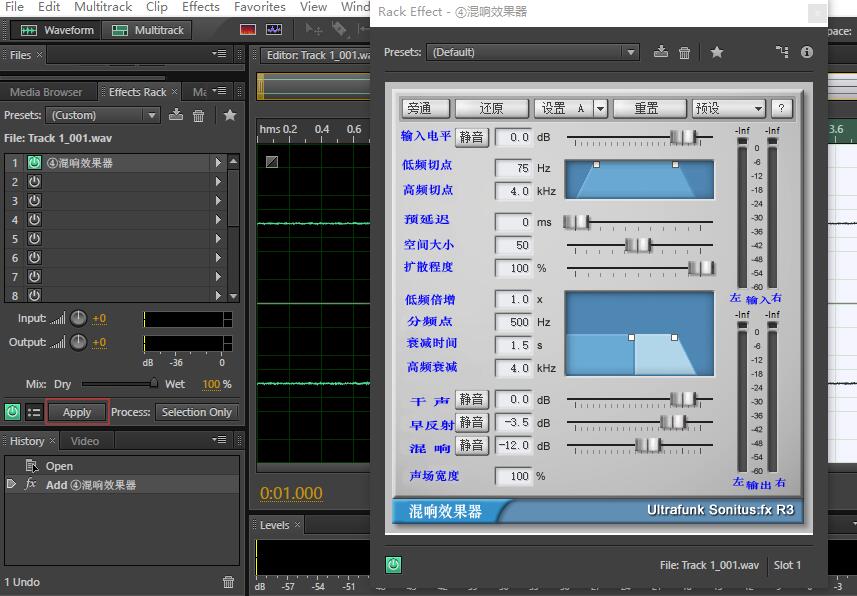Open History panel menu icon

pos(219,440)
